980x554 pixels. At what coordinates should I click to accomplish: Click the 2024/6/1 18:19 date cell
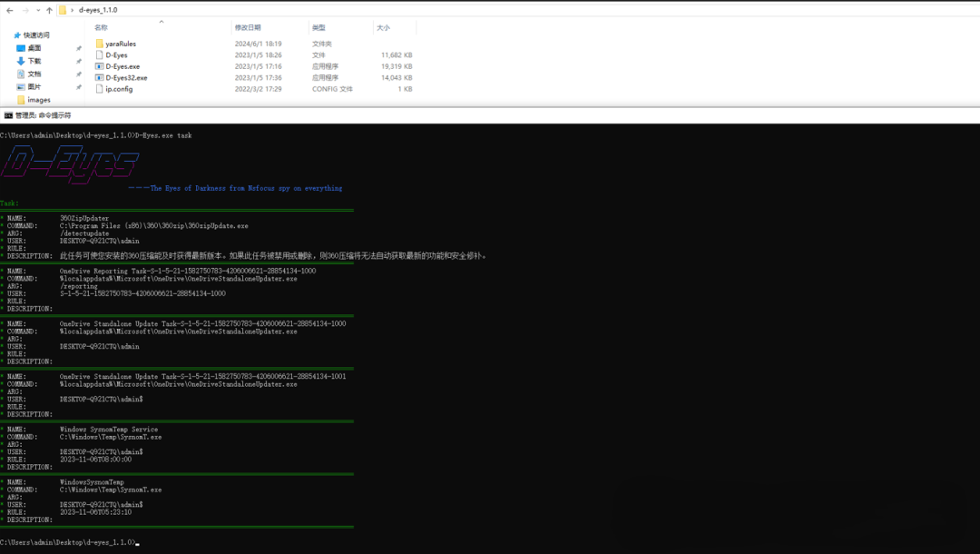(258, 44)
